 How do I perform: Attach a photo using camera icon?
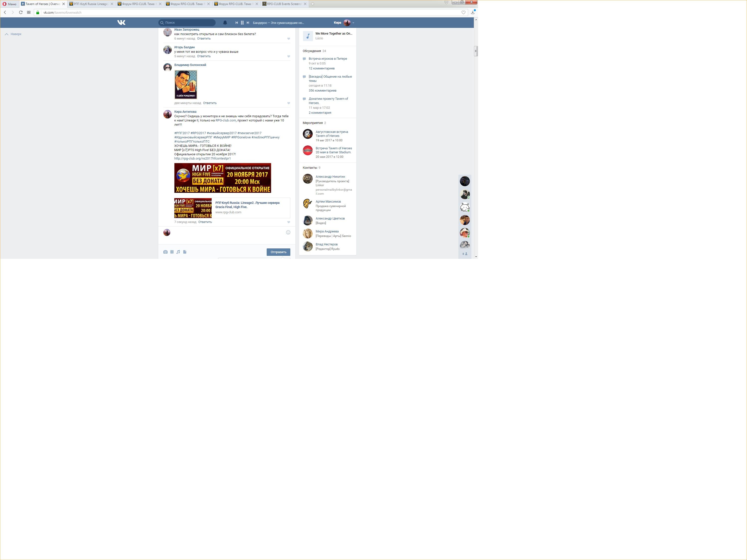166,252
